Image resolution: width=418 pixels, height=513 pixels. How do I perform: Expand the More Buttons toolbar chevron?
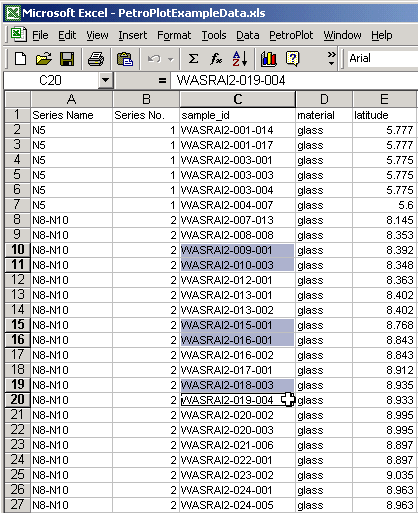tap(331, 58)
